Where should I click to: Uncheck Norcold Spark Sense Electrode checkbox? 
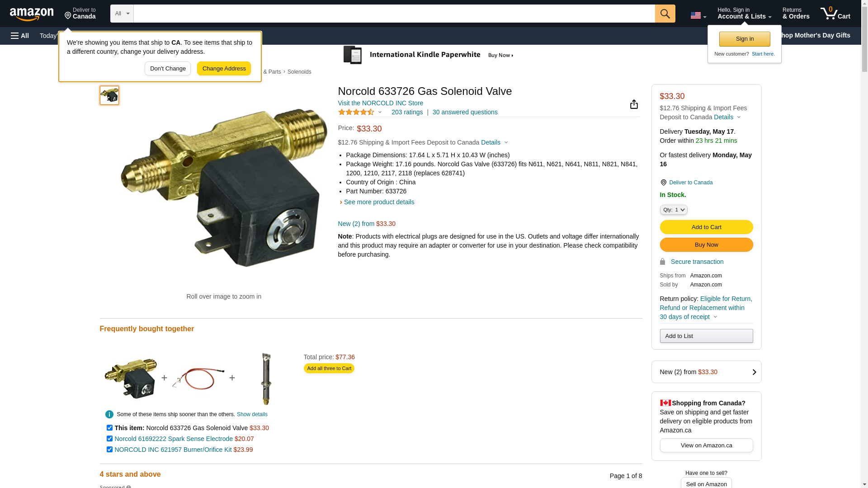pos(109,439)
